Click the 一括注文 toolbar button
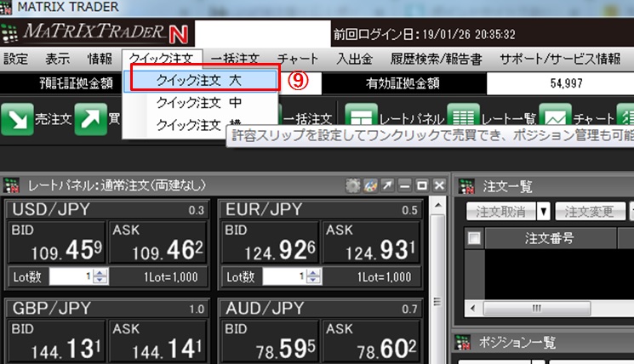 [308, 119]
